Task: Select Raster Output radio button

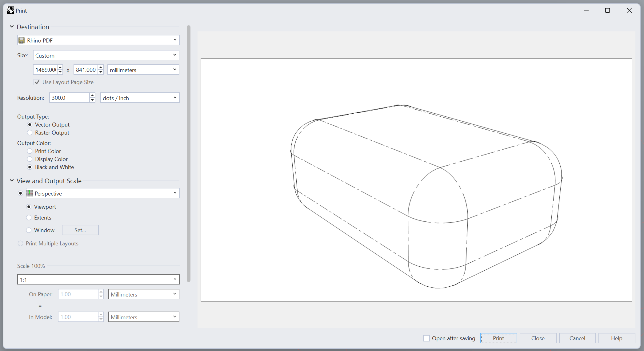Action: point(30,133)
